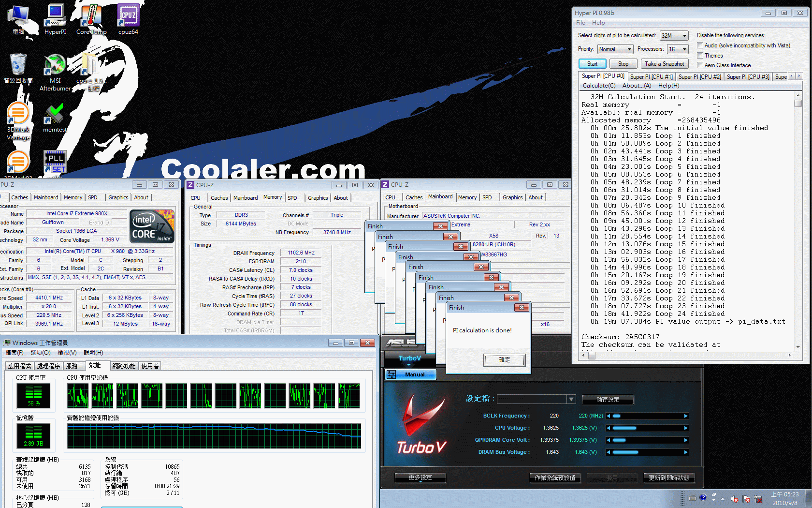Screen dimensions: 812x508
Task: Click BCLK Frequency decrease arrow
Action: point(609,416)
